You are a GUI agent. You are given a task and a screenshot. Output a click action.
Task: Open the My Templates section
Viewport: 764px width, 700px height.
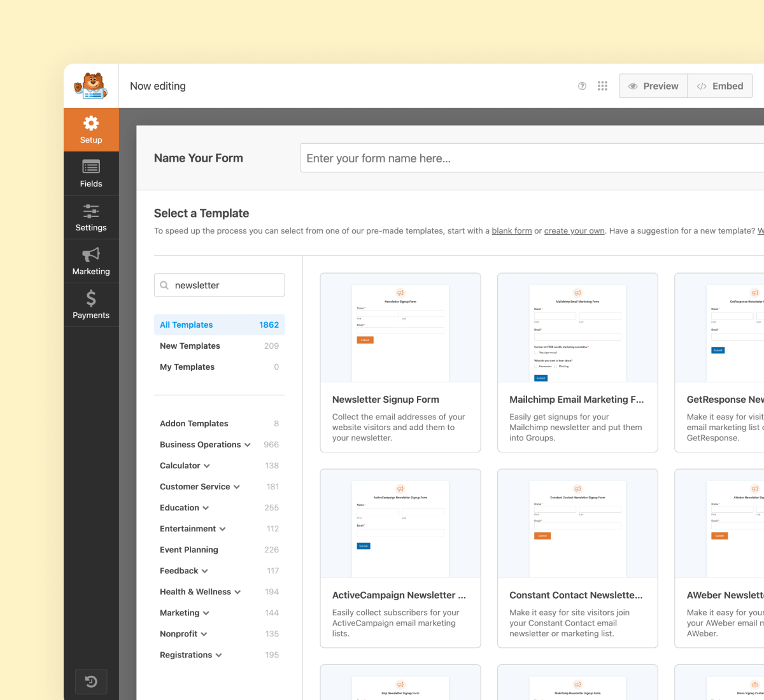187,367
